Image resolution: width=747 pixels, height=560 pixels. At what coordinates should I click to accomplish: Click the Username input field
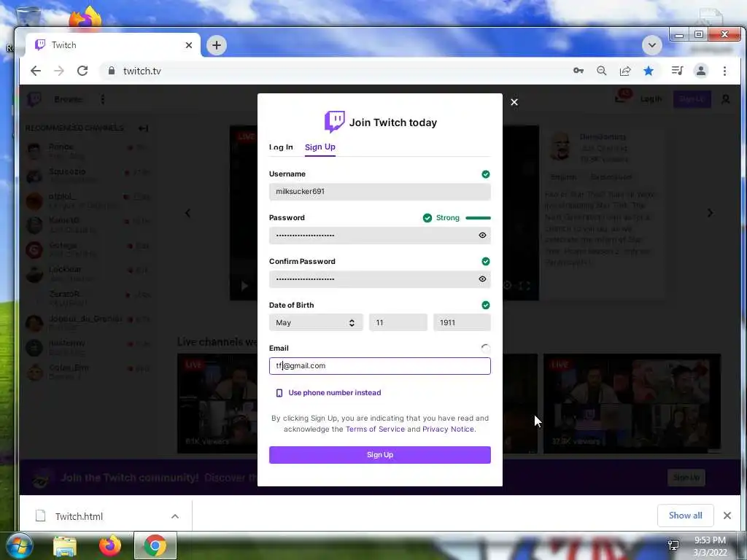[x=379, y=192]
